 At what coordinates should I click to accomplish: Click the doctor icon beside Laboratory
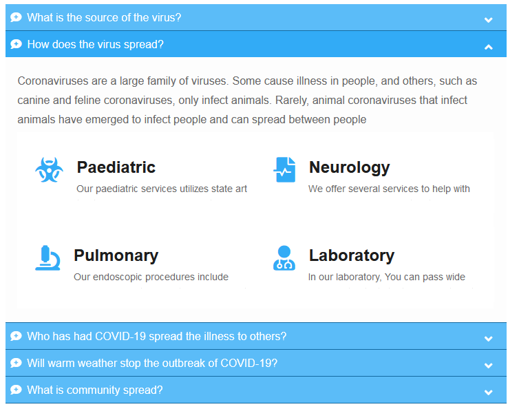point(284,258)
